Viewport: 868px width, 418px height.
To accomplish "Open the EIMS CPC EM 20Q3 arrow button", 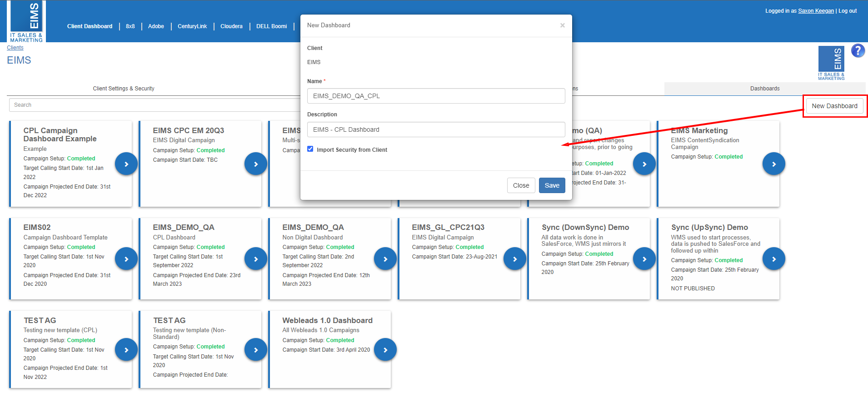I will [256, 164].
